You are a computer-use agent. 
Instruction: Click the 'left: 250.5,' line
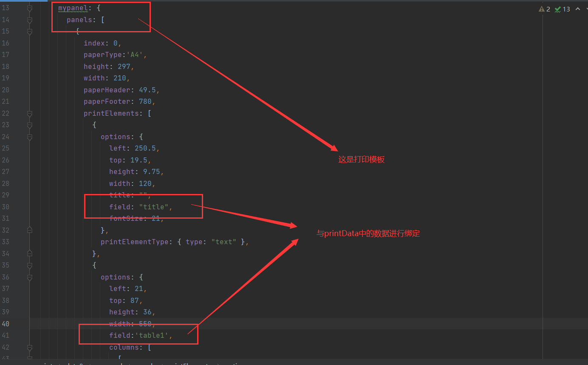click(x=134, y=148)
